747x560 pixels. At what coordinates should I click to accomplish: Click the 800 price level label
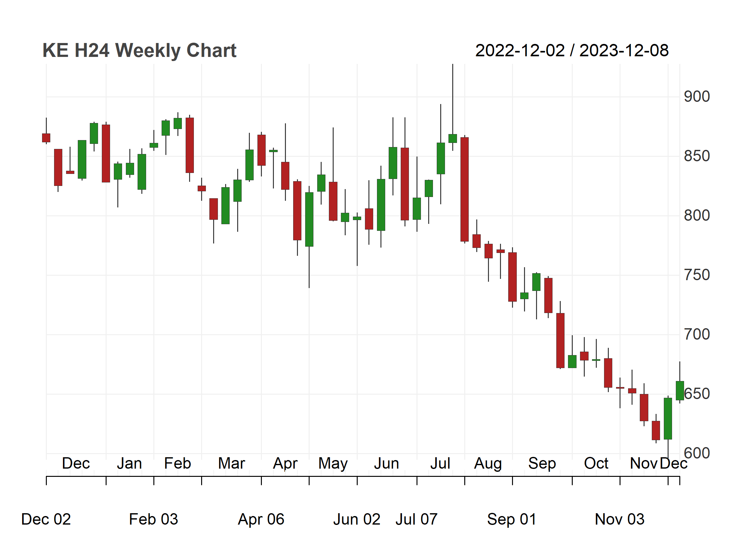point(697,216)
